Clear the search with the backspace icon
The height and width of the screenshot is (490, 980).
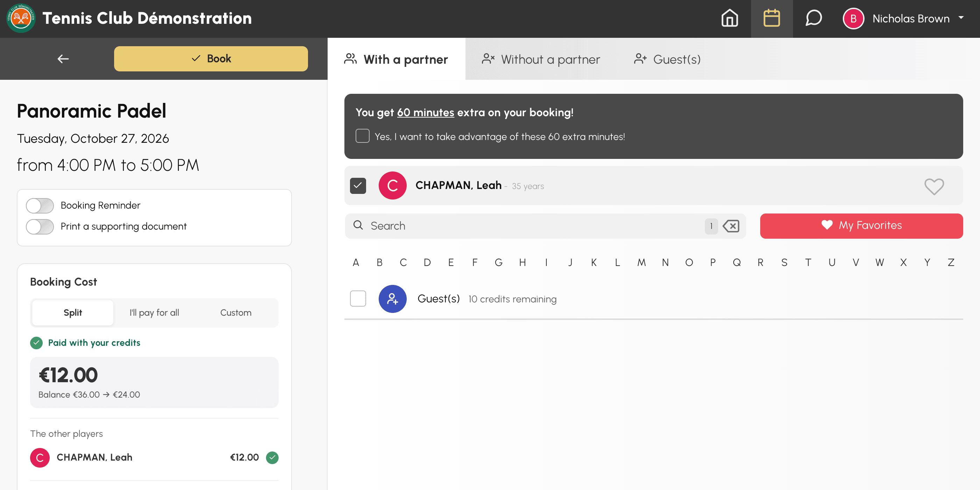731,226
